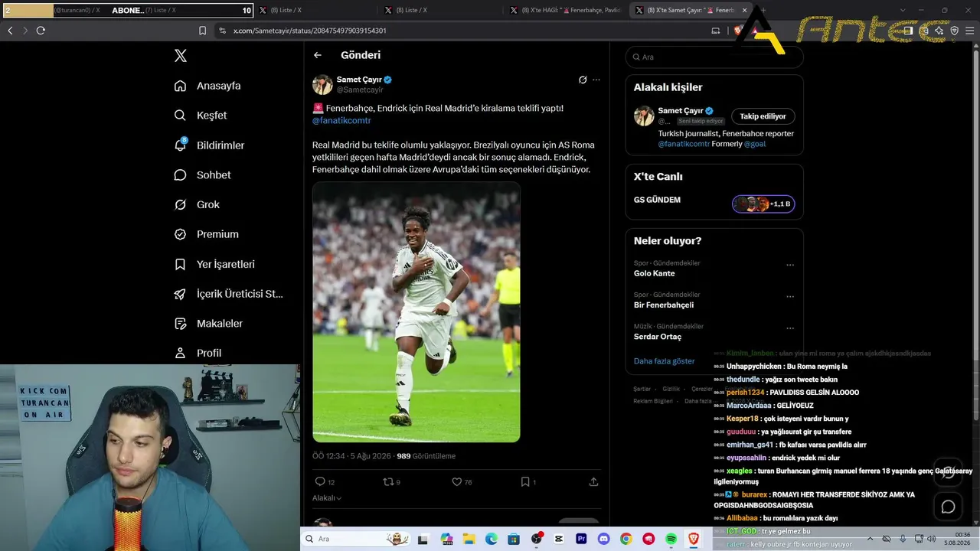The height and width of the screenshot is (551, 980).
Task: Open the @goal mention in the bio
Action: point(754,144)
